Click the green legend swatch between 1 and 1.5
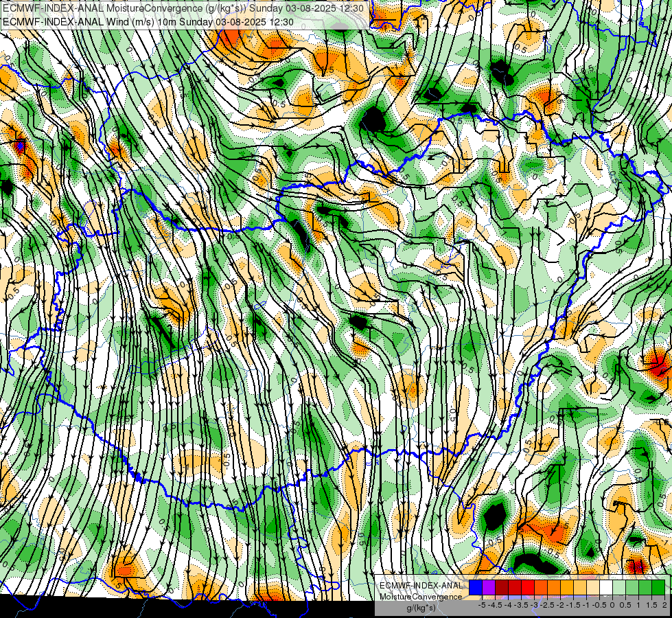The image size is (672, 618). [645, 588]
